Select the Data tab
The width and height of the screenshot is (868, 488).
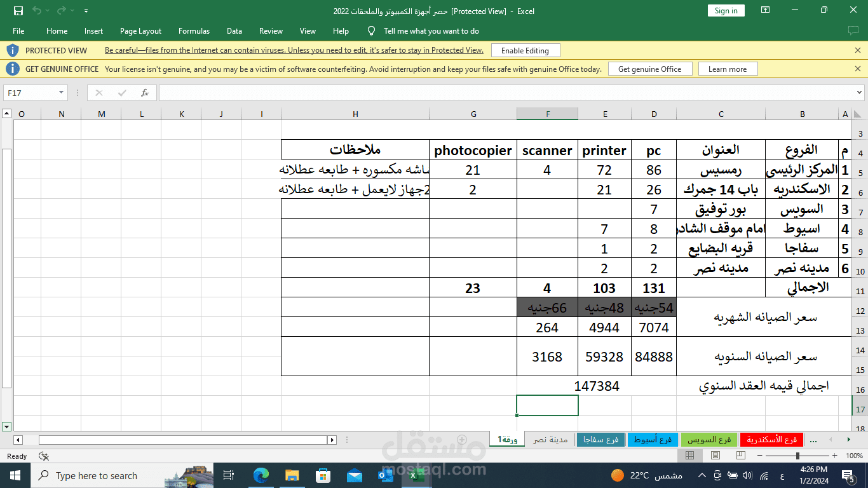point(234,31)
